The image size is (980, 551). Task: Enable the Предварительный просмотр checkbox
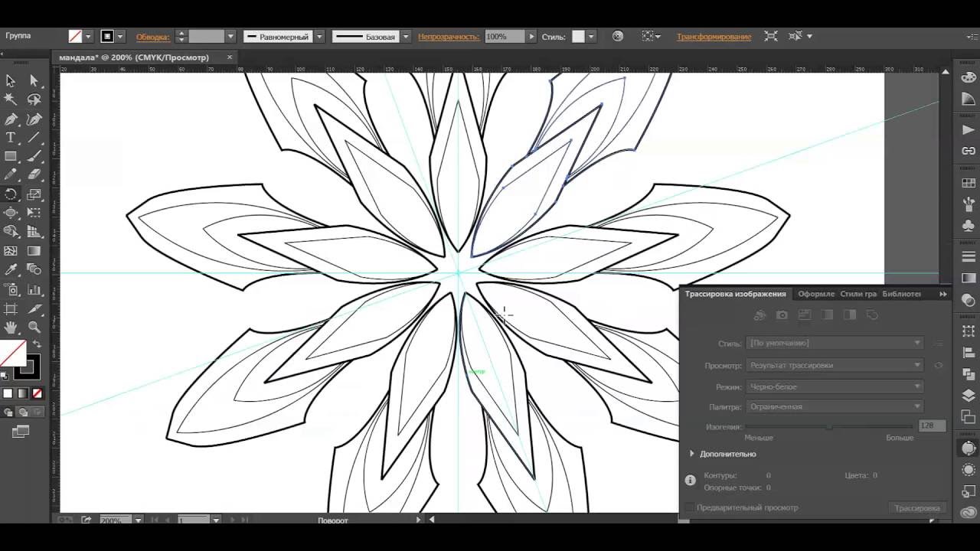[x=690, y=507]
